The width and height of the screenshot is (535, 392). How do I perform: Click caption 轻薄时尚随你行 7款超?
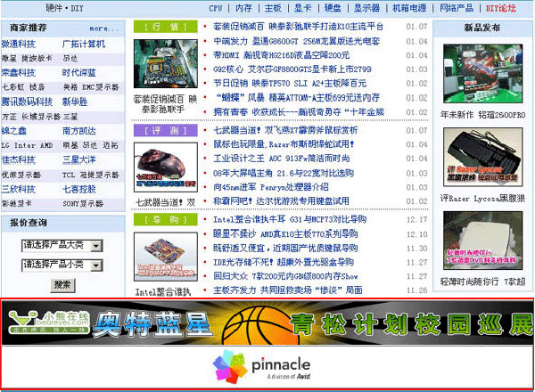tap(482, 282)
